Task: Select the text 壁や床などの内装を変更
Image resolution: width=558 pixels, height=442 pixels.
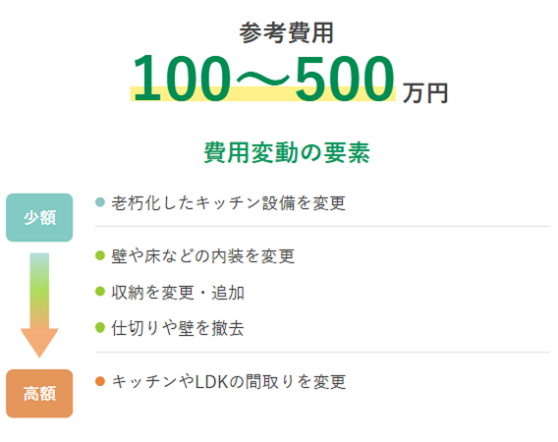Action: [x=203, y=256]
